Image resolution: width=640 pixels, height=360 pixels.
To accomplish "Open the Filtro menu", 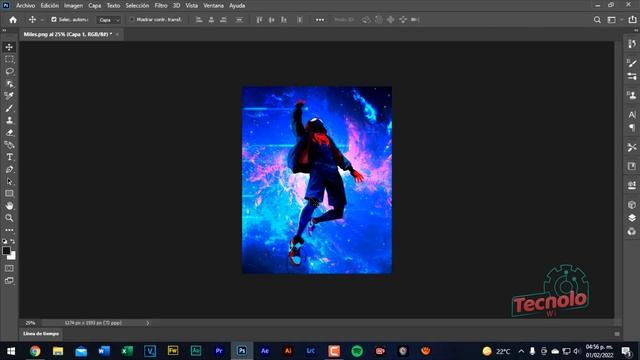I will (x=161, y=6).
